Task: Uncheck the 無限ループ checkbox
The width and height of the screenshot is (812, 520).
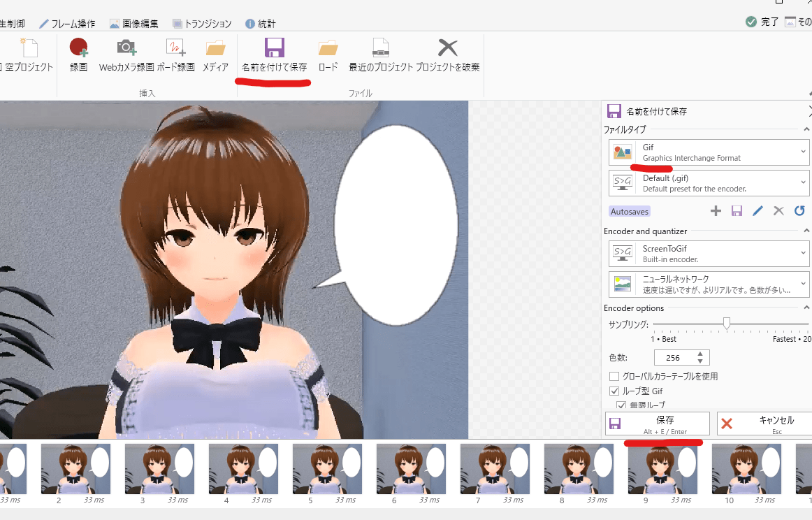Action: [x=621, y=405]
